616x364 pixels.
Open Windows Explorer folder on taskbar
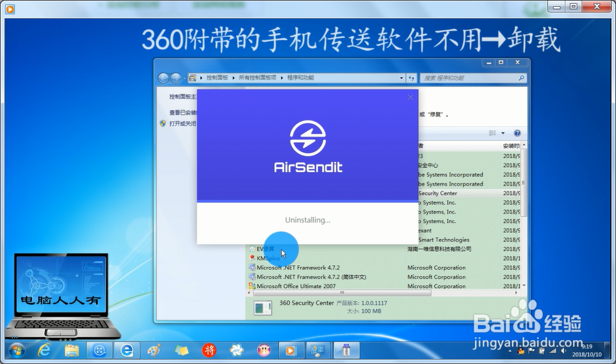[72, 350]
